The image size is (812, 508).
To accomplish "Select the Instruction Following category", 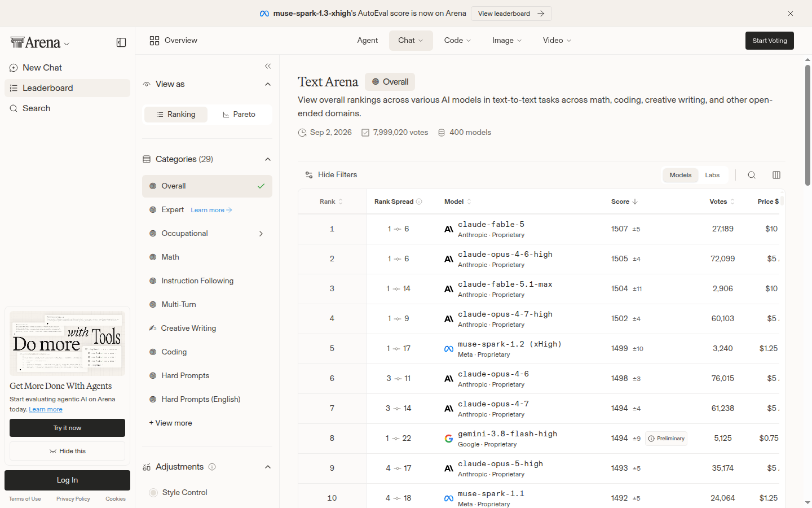I will [207, 281].
